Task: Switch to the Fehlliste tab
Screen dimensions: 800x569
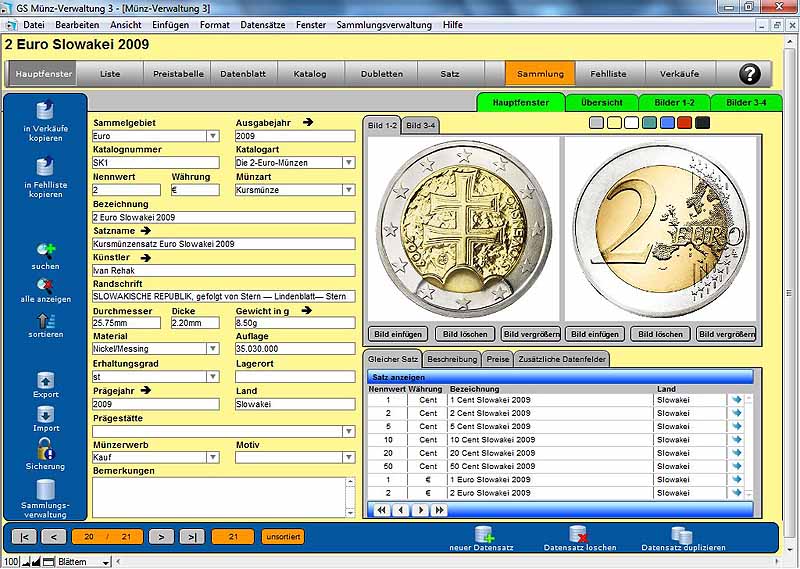Action: point(608,74)
